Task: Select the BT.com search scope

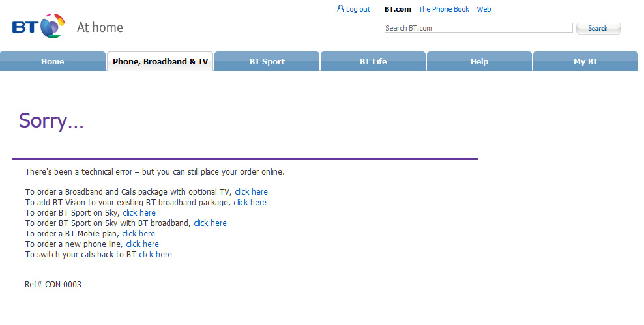Action: [398, 9]
